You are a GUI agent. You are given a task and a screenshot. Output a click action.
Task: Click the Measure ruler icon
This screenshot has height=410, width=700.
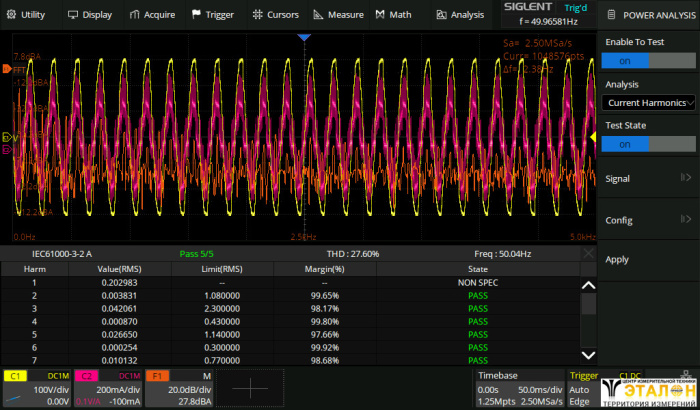point(318,15)
